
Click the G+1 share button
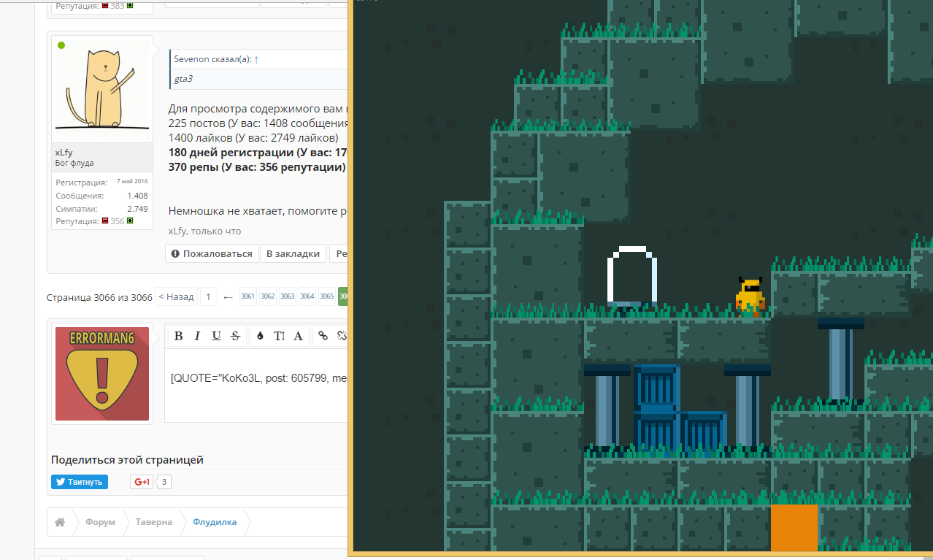pyautogui.click(x=141, y=482)
